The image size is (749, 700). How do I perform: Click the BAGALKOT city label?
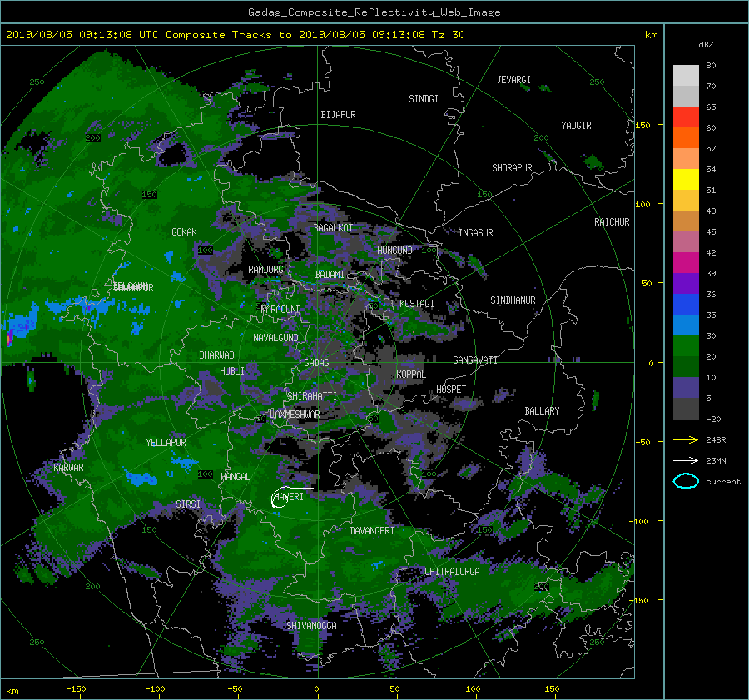(333, 228)
